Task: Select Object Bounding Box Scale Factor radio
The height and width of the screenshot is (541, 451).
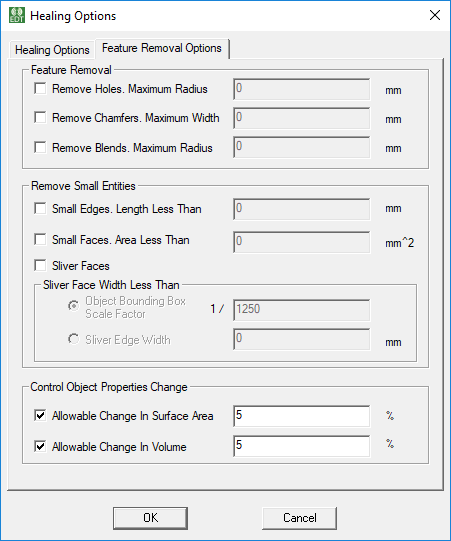Action: coord(73,306)
